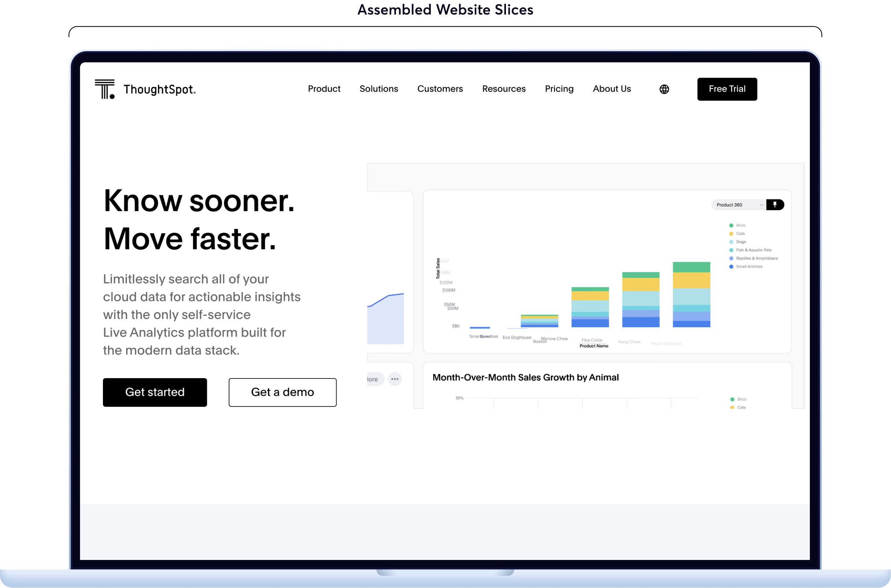This screenshot has height=588, width=891.
Task: Open the ellipsis menu on the chart card
Action: (394, 379)
